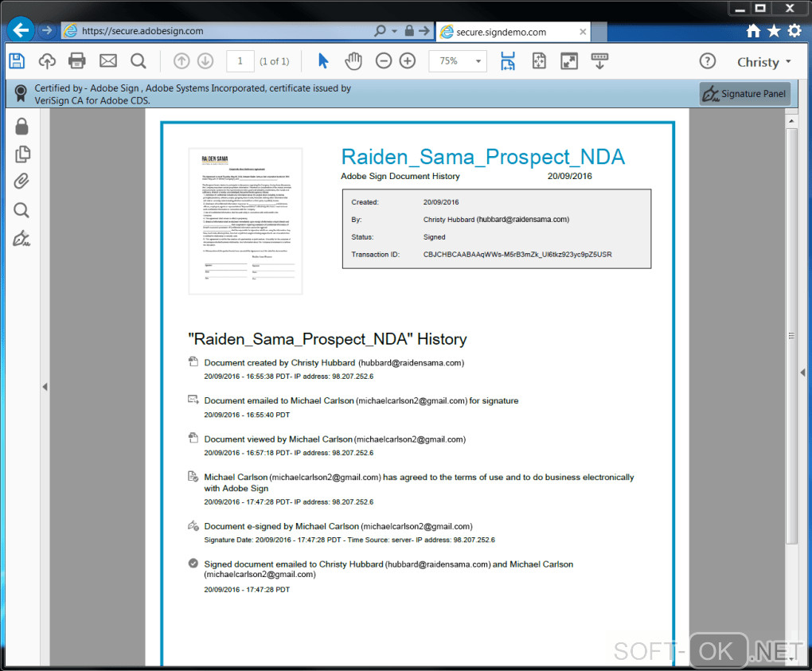The width and height of the screenshot is (812, 671).
Task: Click the Transaction ID value
Action: [517, 255]
